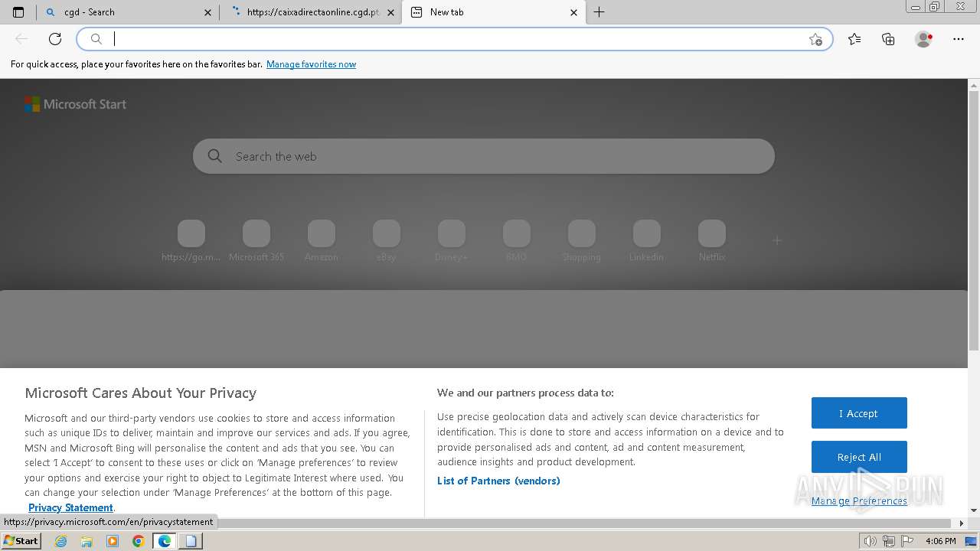
Task: Open the Disney+ quick link tile
Action: 452,241
